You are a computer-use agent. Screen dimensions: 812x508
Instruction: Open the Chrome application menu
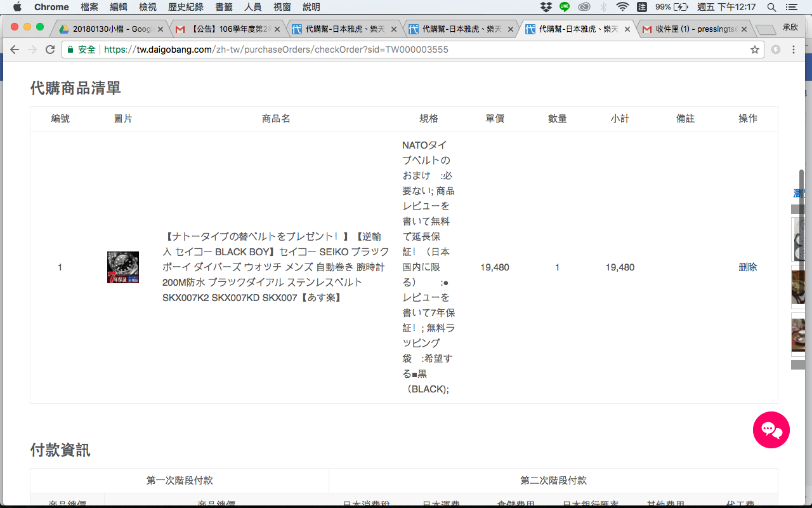coord(51,7)
